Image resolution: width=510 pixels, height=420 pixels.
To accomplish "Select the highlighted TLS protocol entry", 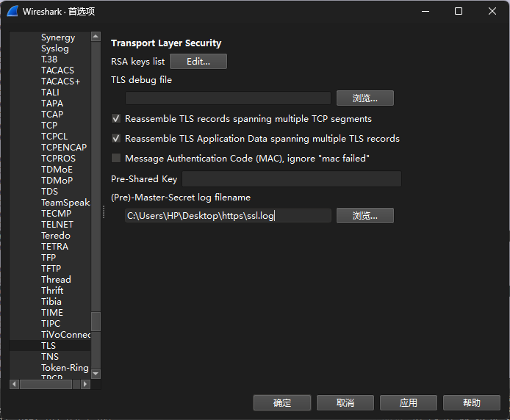I will (49, 346).
